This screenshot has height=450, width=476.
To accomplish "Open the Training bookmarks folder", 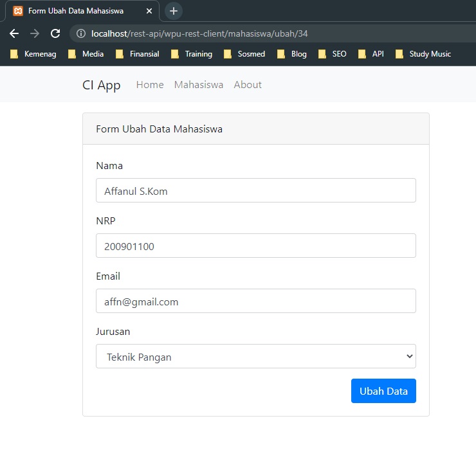I will tap(192, 54).
